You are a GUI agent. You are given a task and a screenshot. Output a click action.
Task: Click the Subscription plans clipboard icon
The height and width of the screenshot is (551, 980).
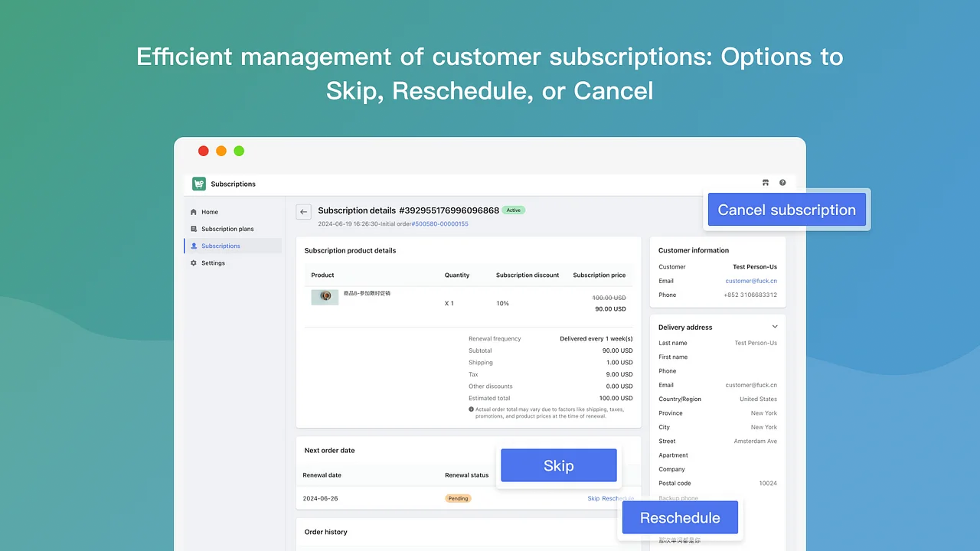(194, 228)
